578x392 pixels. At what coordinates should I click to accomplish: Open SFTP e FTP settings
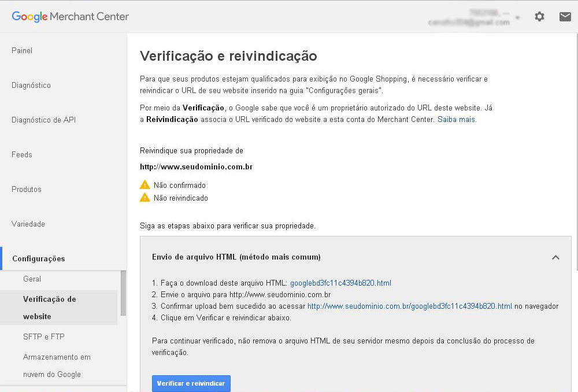pos(44,336)
